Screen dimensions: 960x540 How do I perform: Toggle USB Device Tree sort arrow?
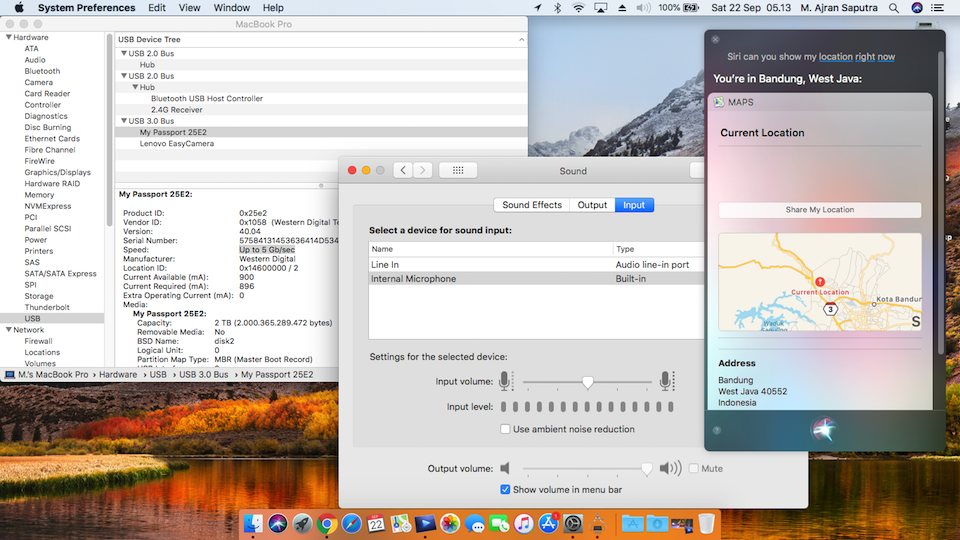521,39
